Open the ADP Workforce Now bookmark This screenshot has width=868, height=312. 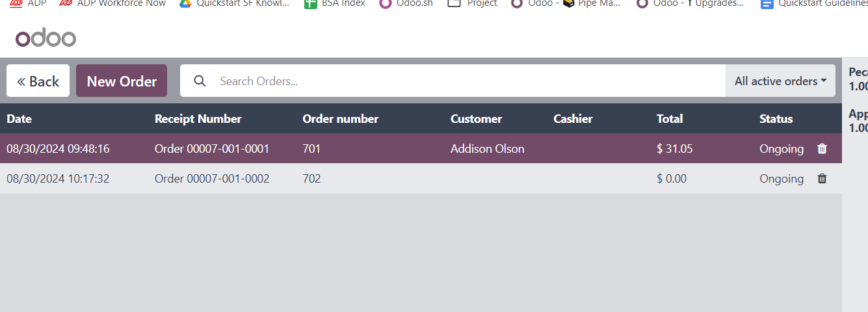tap(112, 3)
